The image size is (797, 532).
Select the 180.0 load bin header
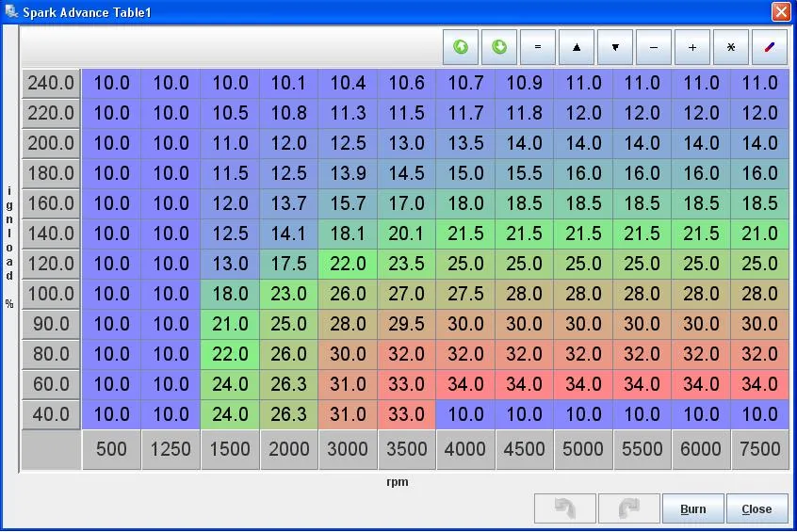point(51,173)
